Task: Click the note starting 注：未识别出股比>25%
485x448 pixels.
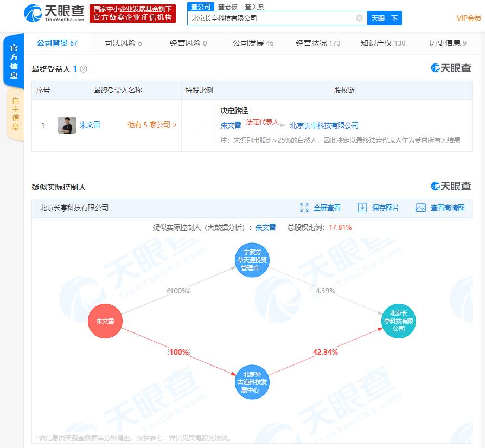Action: pos(340,140)
